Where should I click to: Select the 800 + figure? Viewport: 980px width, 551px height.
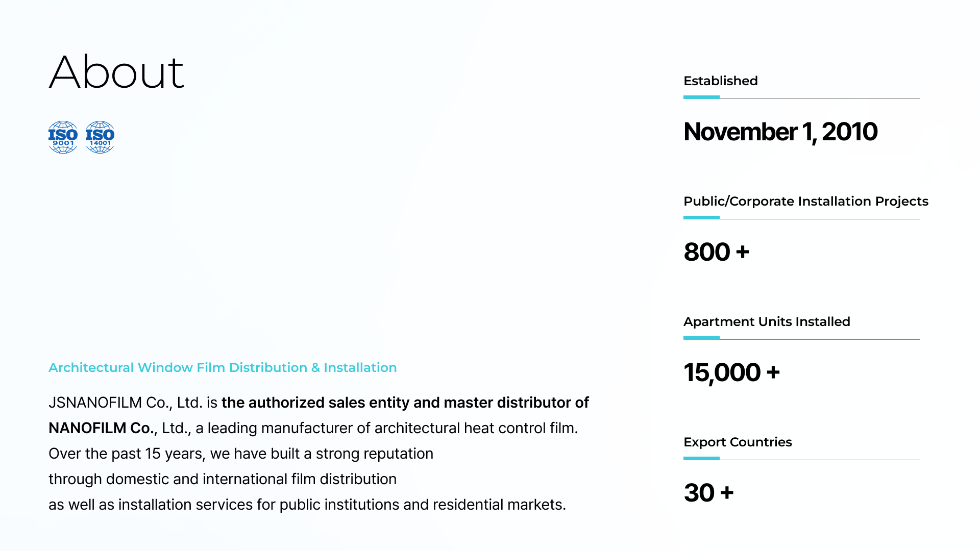pos(716,252)
